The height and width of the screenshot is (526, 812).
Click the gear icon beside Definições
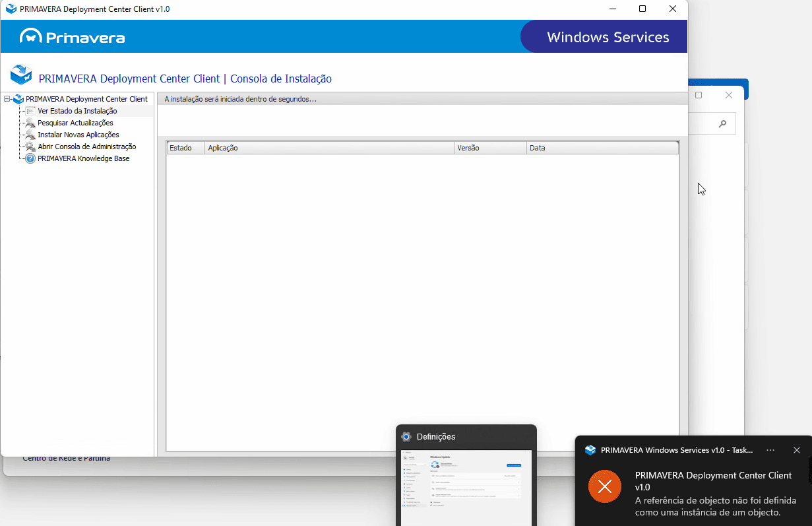(x=406, y=437)
